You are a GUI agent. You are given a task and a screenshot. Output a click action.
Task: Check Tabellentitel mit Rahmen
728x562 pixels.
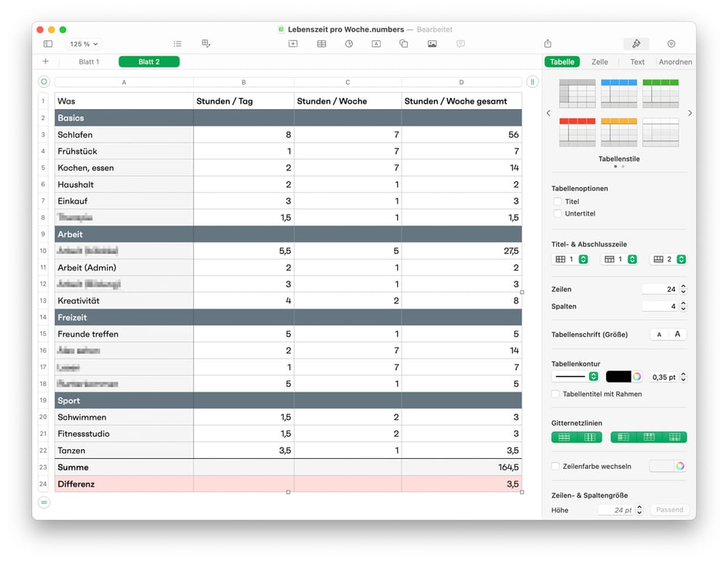click(555, 394)
